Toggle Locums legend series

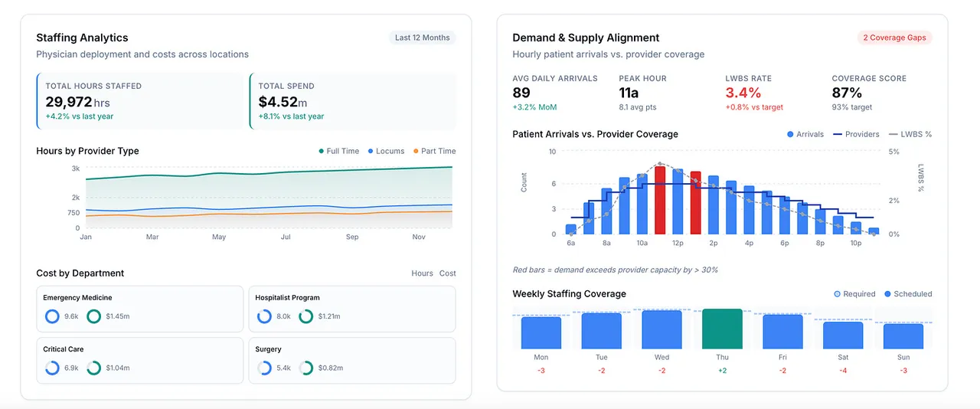pyautogui.click(x=386, y=151)
